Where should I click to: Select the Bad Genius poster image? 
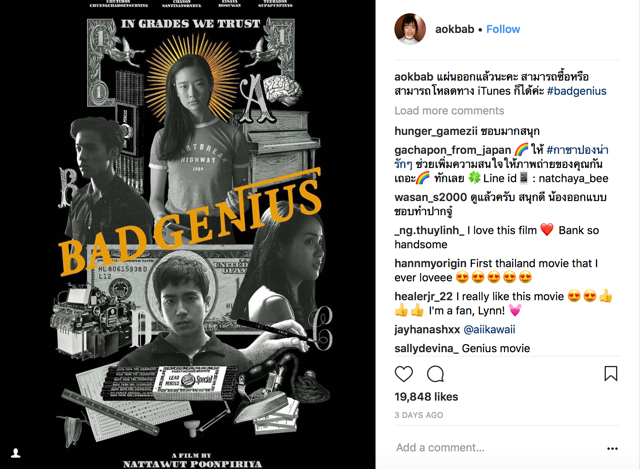tap(188, 234)
